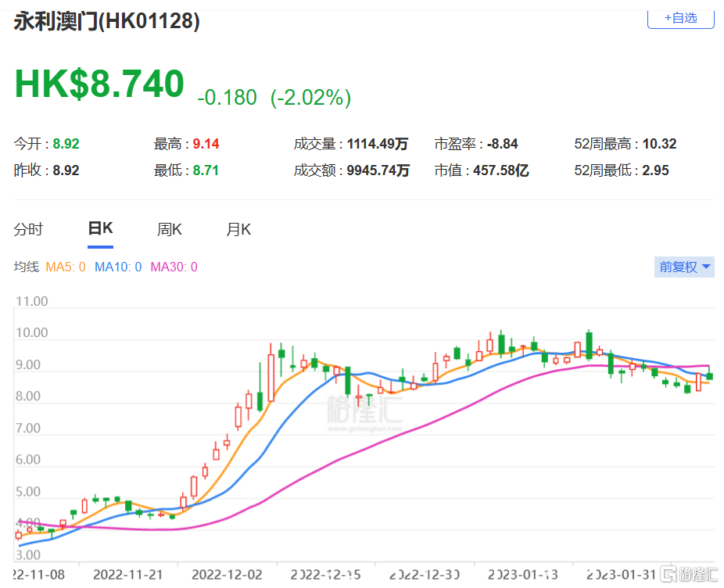This screenshot has height=588, width=724.
Task: Open the 周K weekly chart tab
Action: tap(169, 229)
